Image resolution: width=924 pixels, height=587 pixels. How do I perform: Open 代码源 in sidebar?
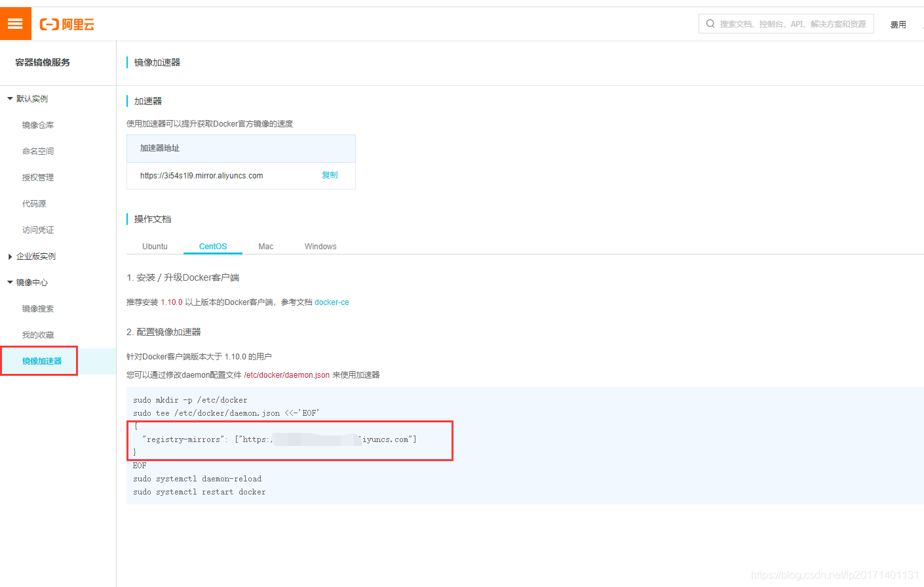coord(34,204)
